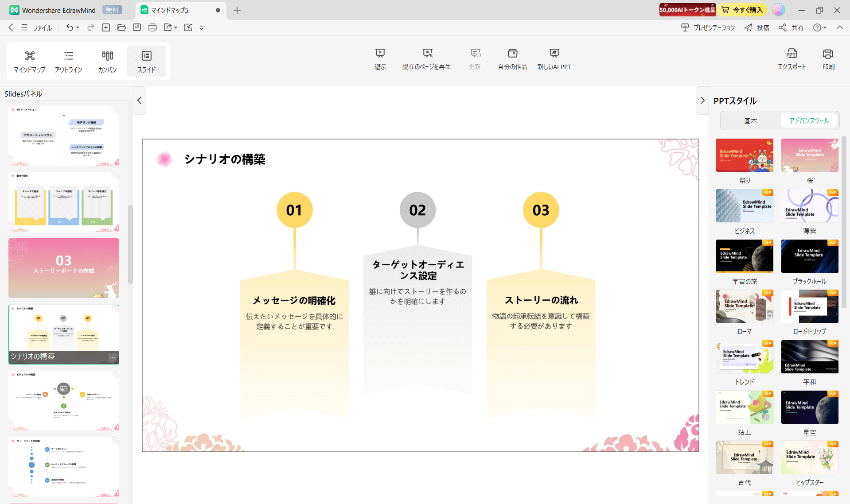Viewport: 850px width, 504px height.
Task: Click the 印刷 print icon
Action: 828,59
